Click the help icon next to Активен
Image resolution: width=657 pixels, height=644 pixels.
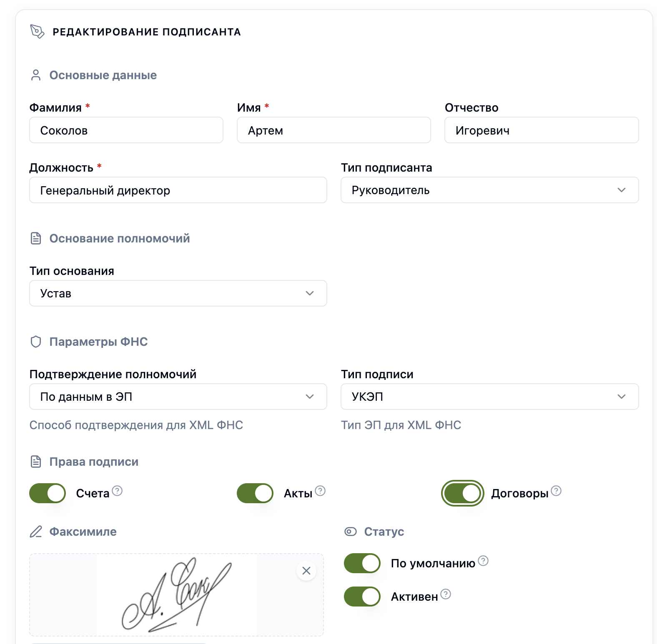[446, 594]
